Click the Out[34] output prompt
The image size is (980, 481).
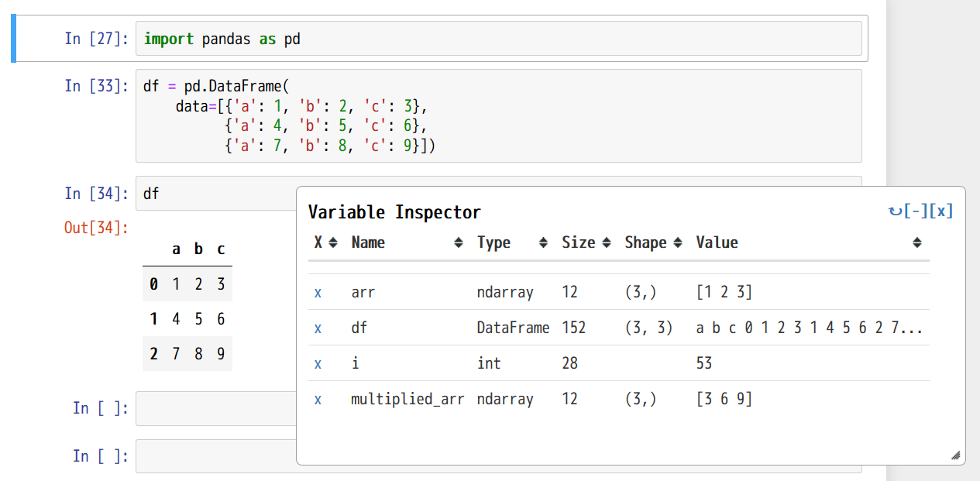tap(96, 228)
